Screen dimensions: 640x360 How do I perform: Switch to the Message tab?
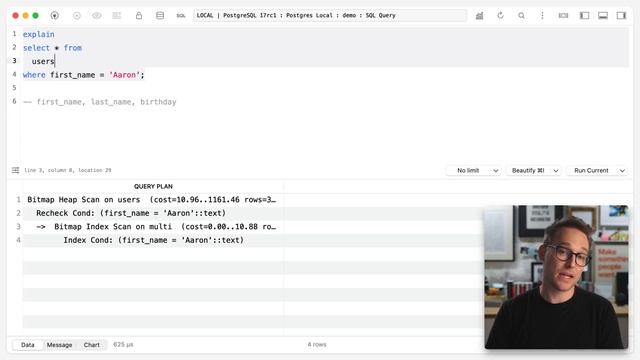59,345
